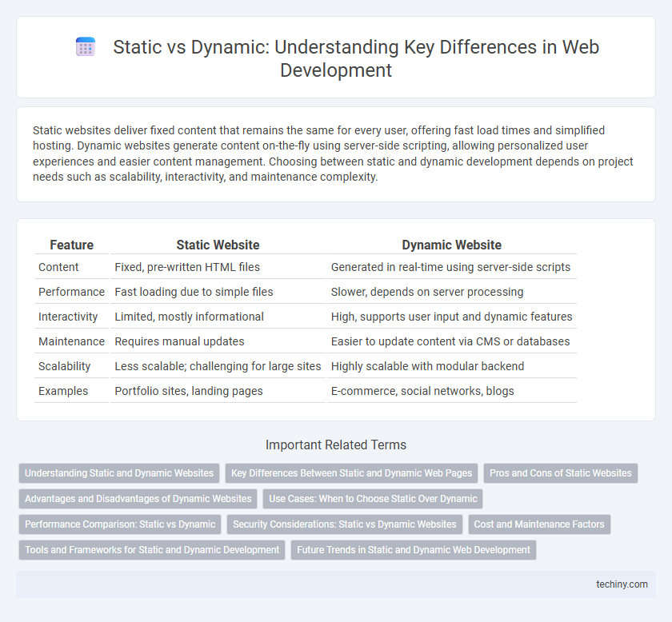This screenshot has height=622, width=672.
Task: Click the intro paragraph about static websites
Action: 333,154
